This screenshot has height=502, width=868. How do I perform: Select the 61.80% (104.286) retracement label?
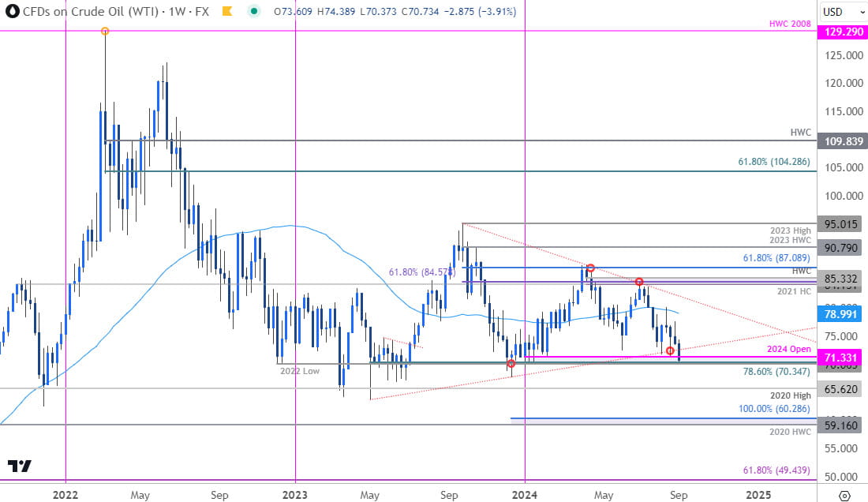coord(774,162)
